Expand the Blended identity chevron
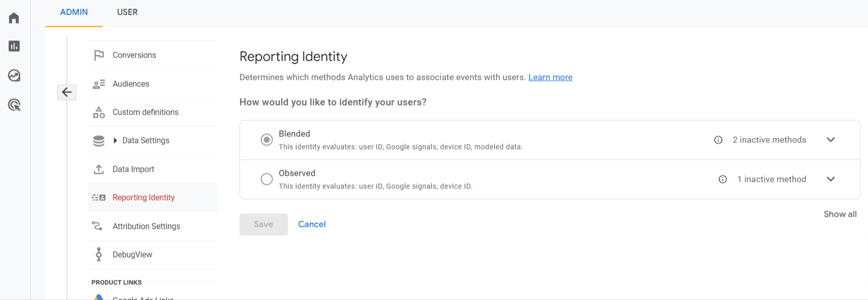The image size is (868, 300). (x=831, y=140)
